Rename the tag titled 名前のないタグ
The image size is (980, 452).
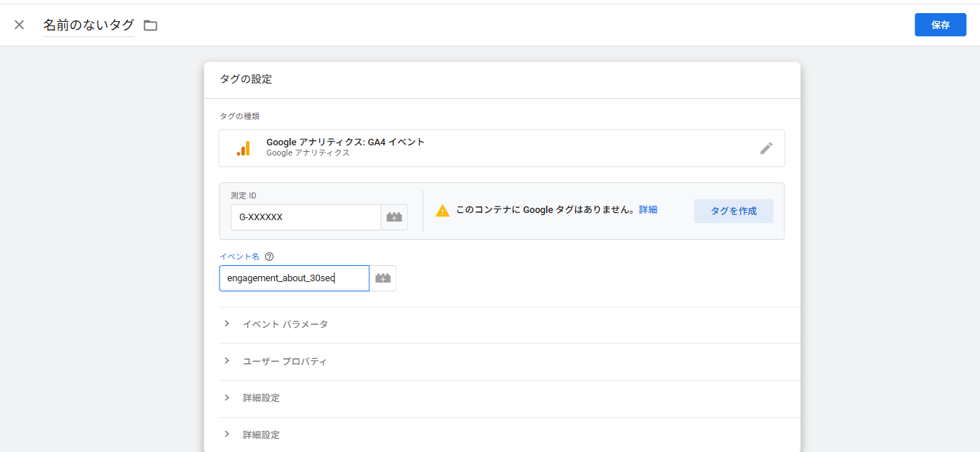(x=89, y=25)
